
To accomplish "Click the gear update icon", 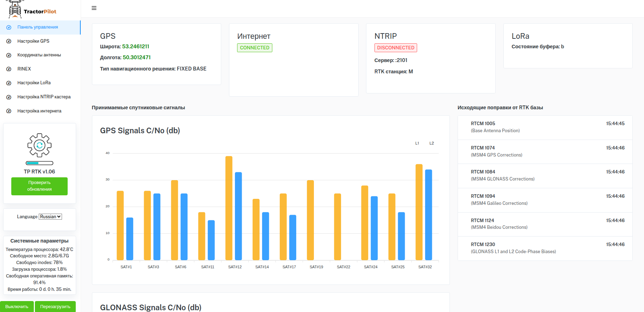I will [39, 145].
